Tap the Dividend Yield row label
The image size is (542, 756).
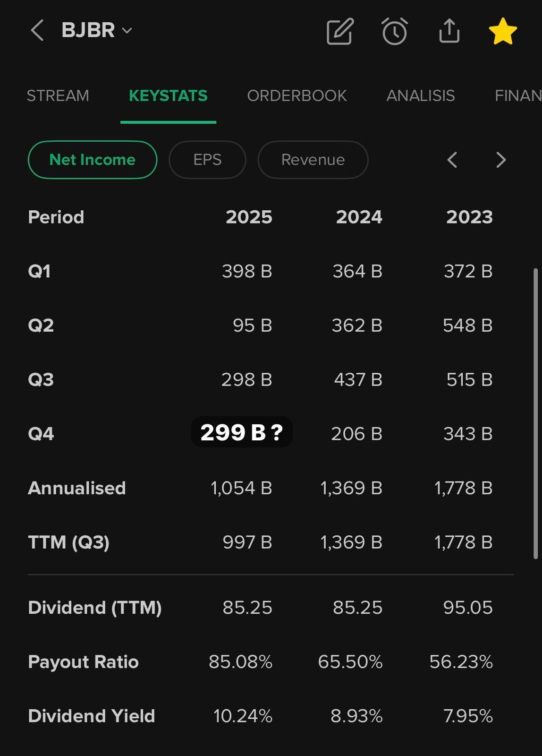[92, 716]
